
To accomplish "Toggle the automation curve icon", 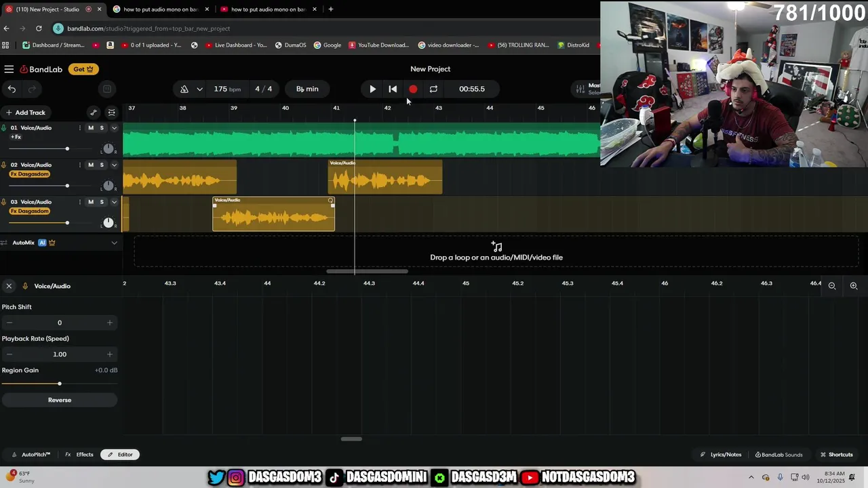I will pos(94,113).
